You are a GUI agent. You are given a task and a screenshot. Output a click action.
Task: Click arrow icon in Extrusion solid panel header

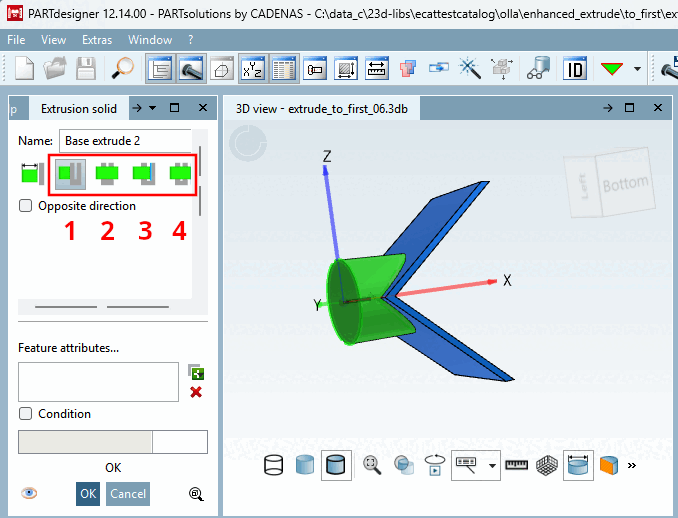tap(137, 108)
